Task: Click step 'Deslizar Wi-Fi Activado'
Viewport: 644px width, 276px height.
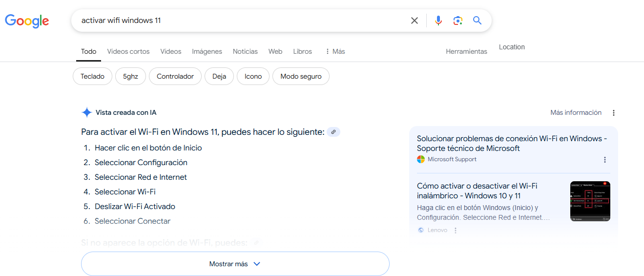Action: [135, 207]
